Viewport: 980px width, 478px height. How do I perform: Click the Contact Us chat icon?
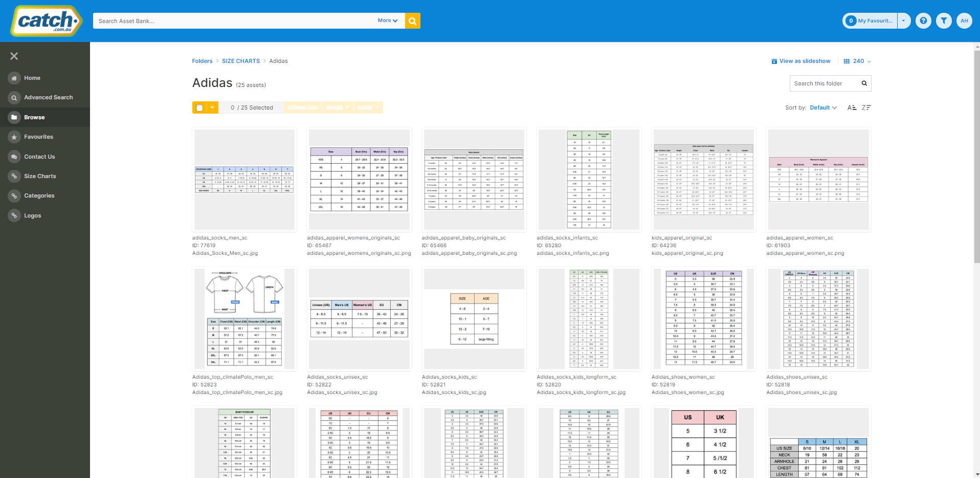click(14, 157)
